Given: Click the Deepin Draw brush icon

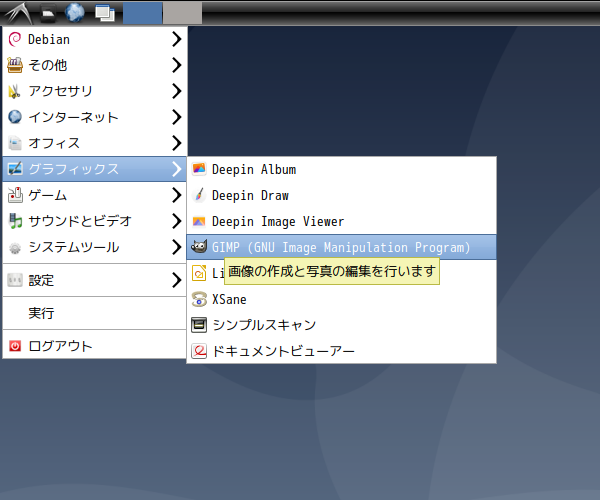Looking at the screenshot, I should [199, 195].
